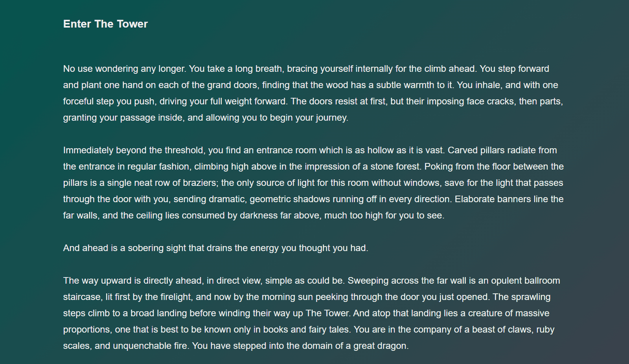Click the phrase "Elaborate banners line the"
This screenshot has width=629, height=364.
click(509, 199)
